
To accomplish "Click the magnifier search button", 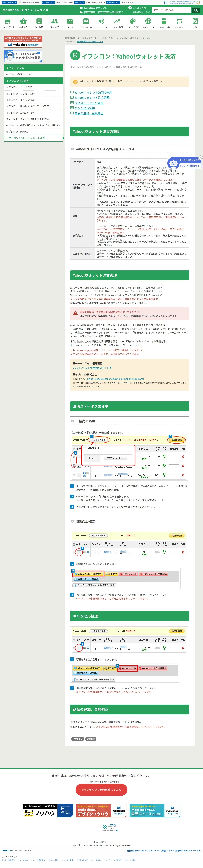I will click(x=196, y=10).
